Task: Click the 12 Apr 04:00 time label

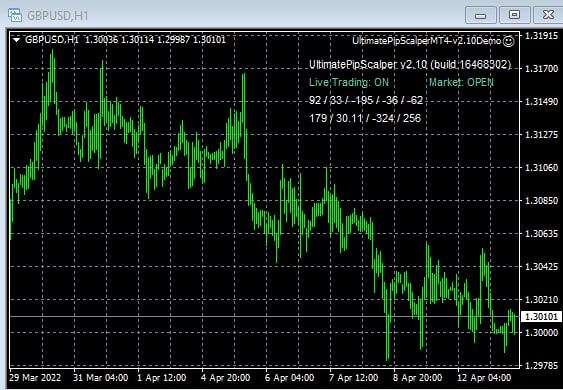Action: [484, 378]
